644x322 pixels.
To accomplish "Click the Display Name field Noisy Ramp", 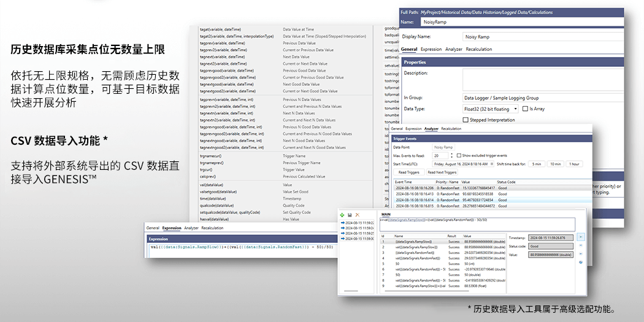I will click(x=543, y=37).
